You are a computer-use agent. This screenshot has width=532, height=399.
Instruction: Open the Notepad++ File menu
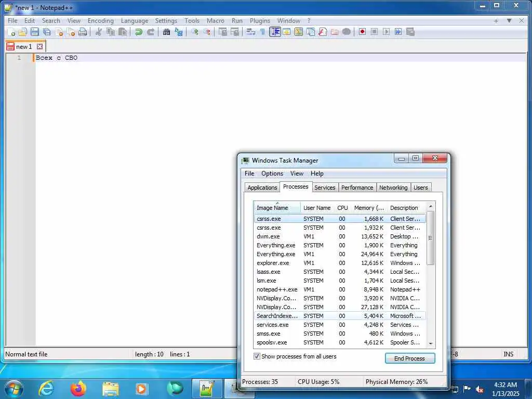tap(12, 21)
